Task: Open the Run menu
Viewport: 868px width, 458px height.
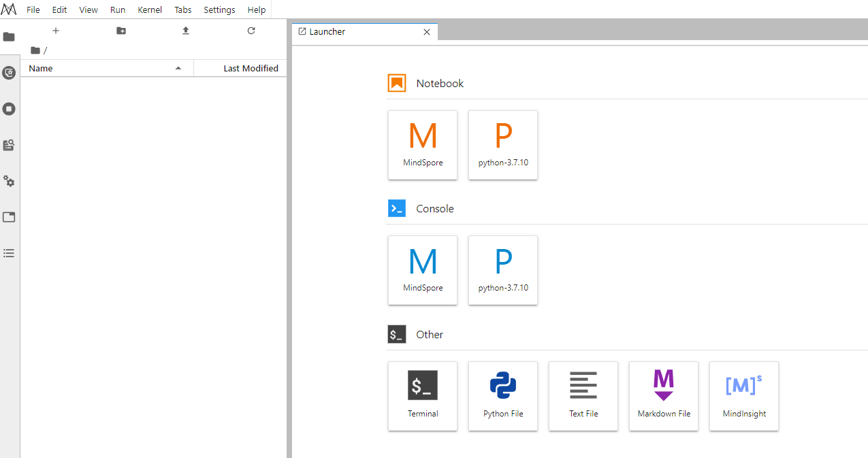Action: click(118, 10)
